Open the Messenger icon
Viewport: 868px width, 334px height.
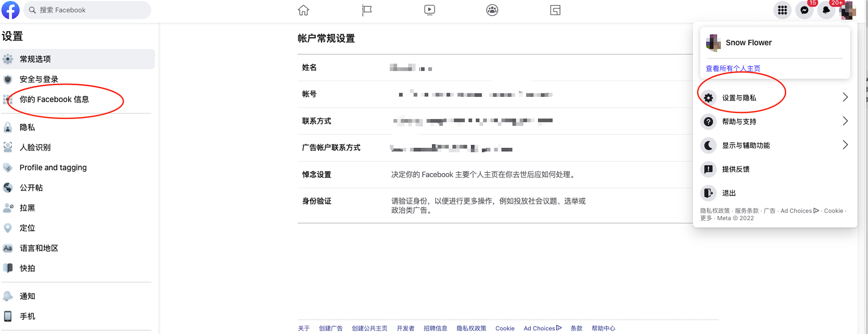click(804, 10)
